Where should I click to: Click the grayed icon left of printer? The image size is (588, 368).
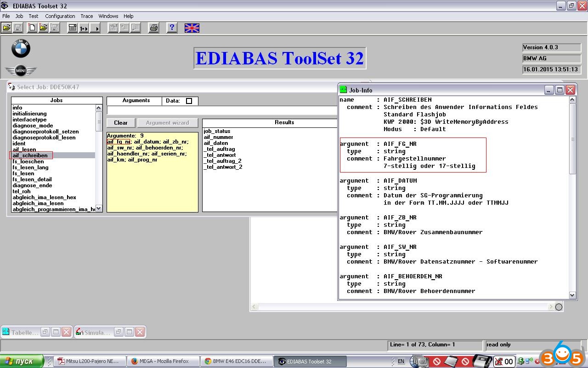pos(136,28)
